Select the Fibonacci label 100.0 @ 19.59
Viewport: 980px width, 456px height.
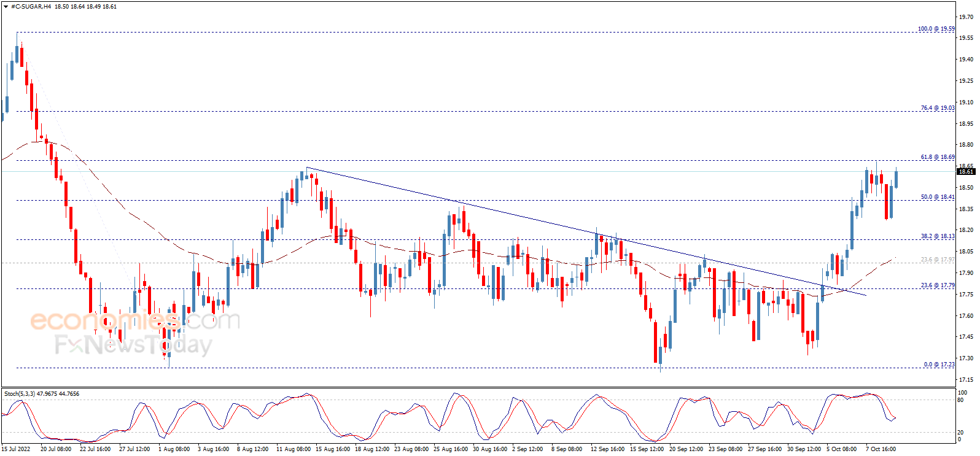coord(936,29)
